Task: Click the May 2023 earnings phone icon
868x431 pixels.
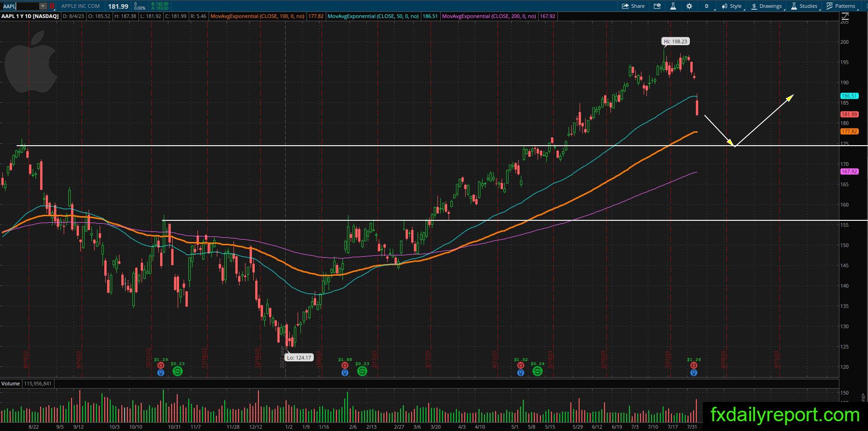Action: click(521, 365)
